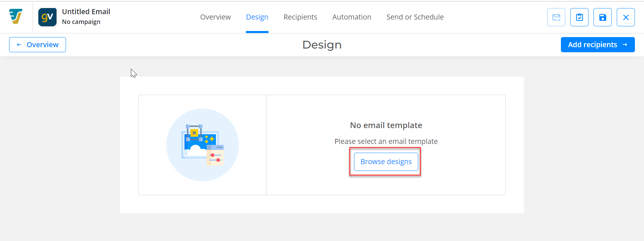Close the email editor with X icon
The image size is (644, 241).
(626, 17)
